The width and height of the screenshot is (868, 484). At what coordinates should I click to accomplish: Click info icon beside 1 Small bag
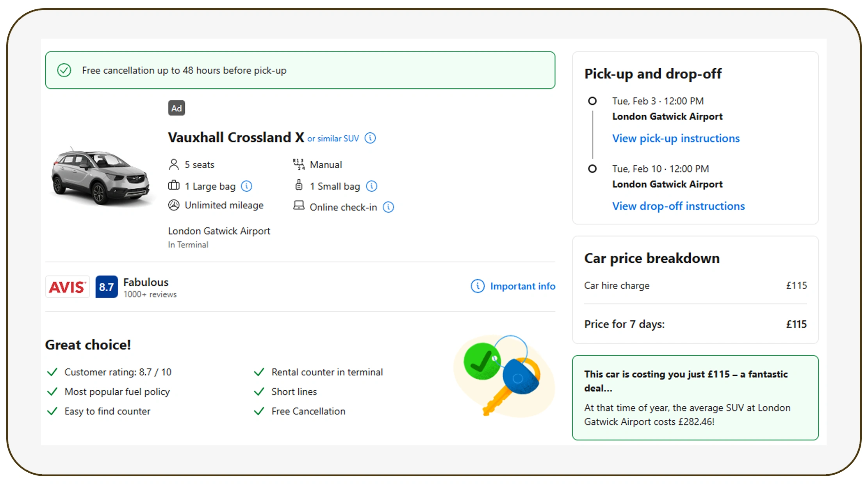(x=371, y=186)
